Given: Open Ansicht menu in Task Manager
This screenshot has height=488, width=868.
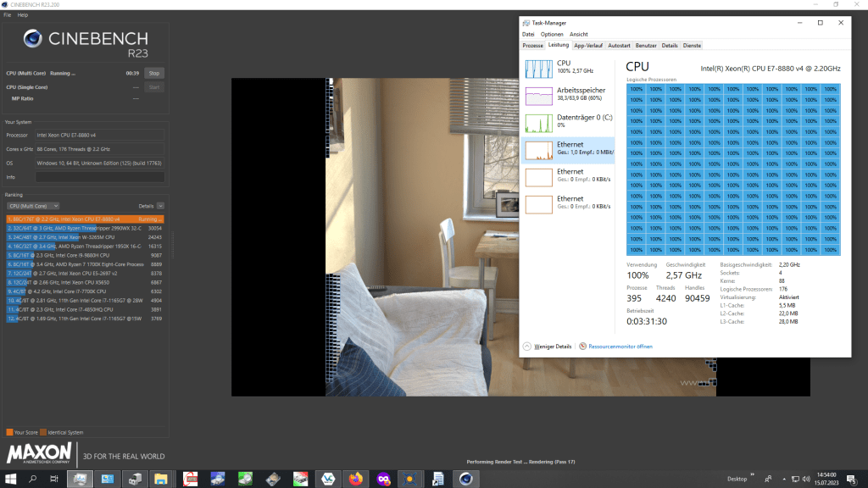Looking at the screenshot, I should point(578,34).
